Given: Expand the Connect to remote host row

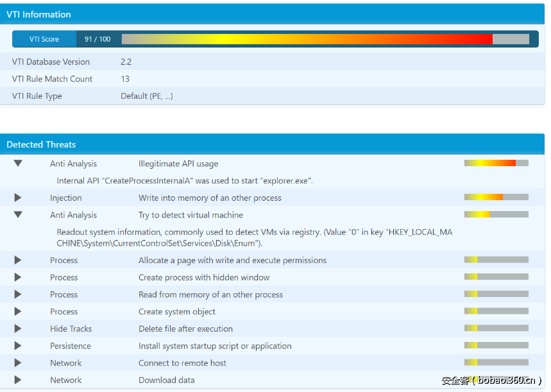Looking at the screenshot, I should pyautogui.click(x=18, y=363).
